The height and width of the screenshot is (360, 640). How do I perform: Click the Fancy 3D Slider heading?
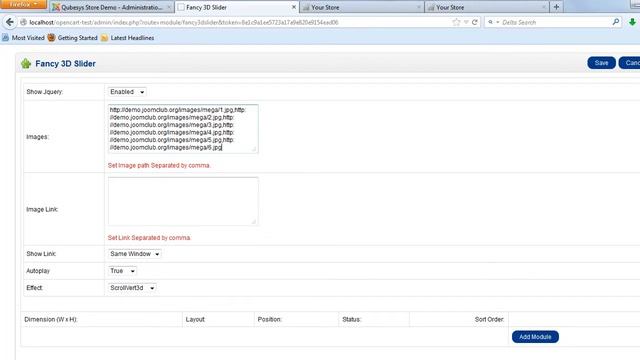click(65, 64)
